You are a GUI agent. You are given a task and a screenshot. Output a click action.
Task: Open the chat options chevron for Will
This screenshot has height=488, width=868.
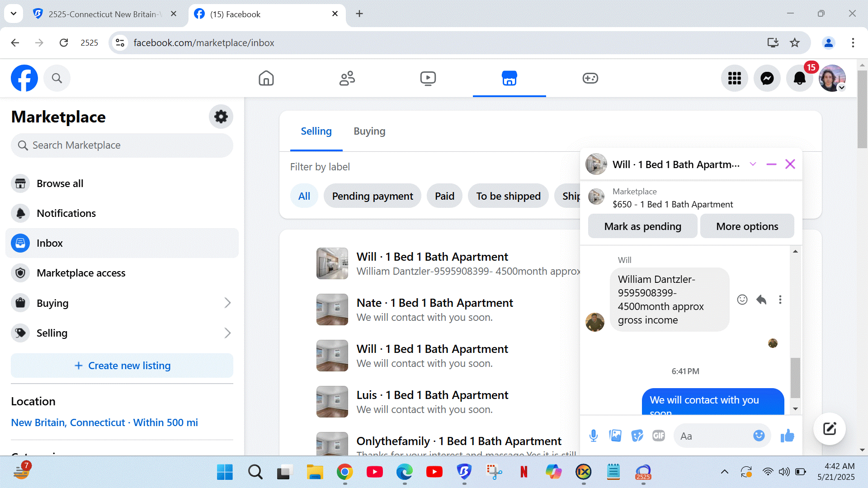pos(753,164)
